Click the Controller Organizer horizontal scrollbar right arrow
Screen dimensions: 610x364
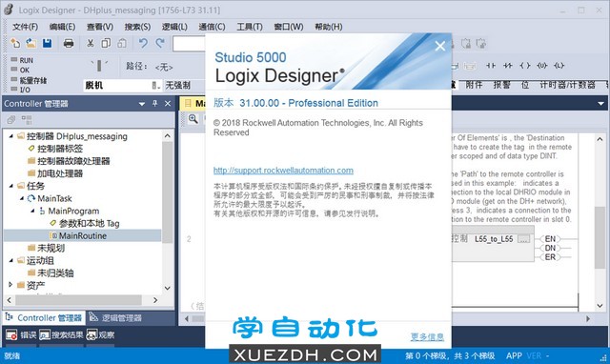tap(155, 300)
